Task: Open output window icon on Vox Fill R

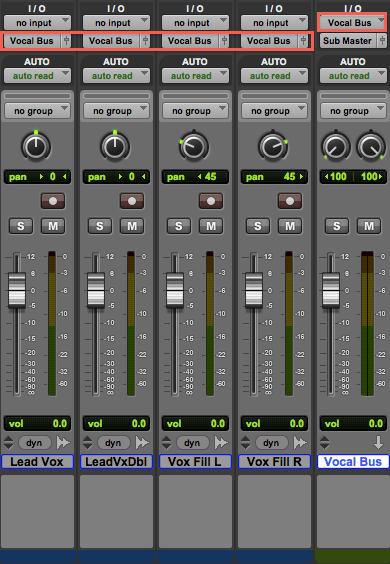Action: tap(303, 41)
